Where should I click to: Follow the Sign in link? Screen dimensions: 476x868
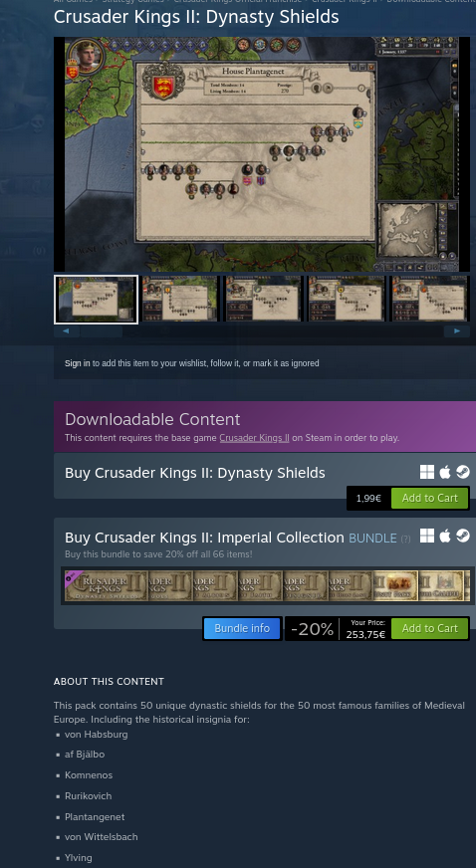click(77, 363)
